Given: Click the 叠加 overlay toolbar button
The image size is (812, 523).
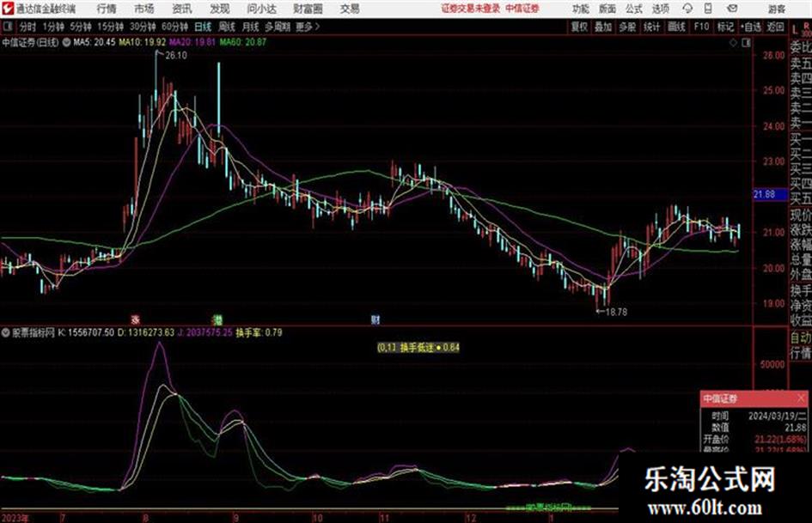Looking at the screenshot, I should coord(603,27).
